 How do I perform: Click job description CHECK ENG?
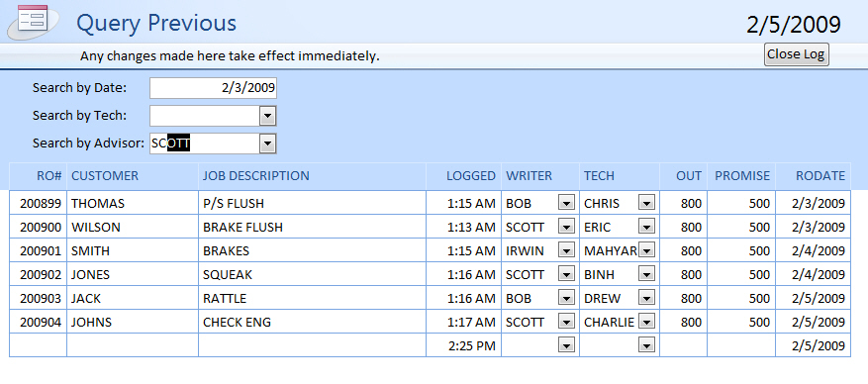click(312, 322)
